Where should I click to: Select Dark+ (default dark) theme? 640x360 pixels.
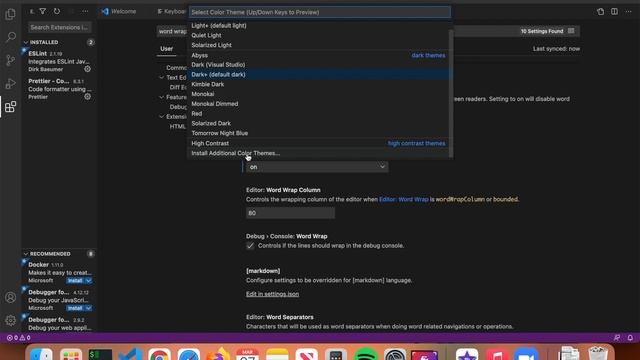click(x=318, y=74)
